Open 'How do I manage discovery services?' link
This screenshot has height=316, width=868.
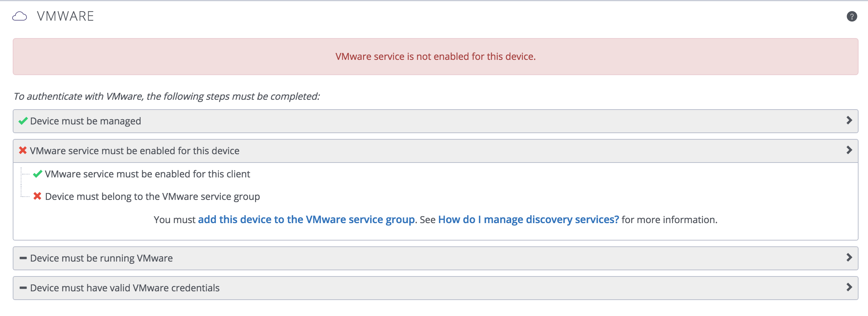coord(528,219)
